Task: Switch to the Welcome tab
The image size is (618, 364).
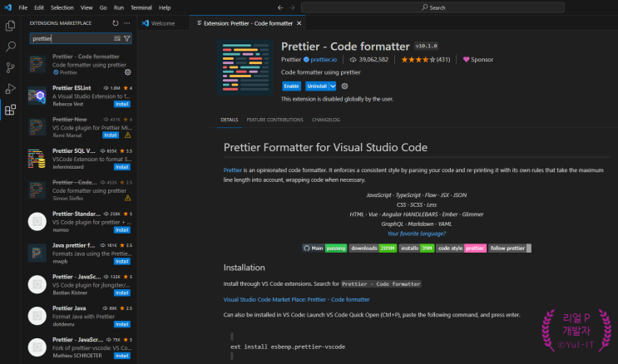Action: pyautogui.click(x=163, y=23)
